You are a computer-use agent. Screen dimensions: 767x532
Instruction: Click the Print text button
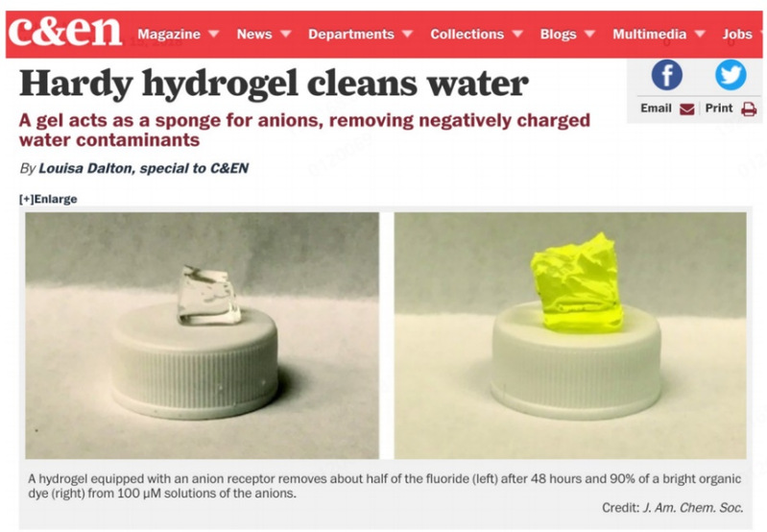pos(719,109)
